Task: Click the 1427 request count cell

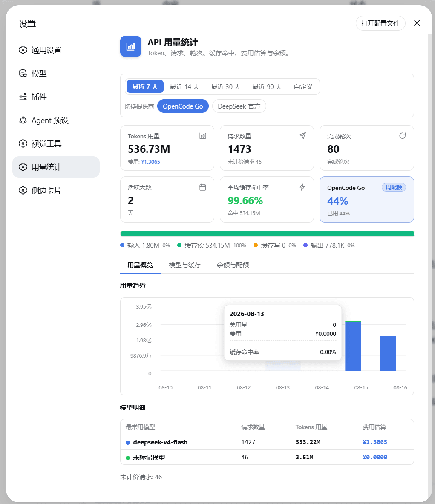Action: pyautogui.click(x=248, y=442)
